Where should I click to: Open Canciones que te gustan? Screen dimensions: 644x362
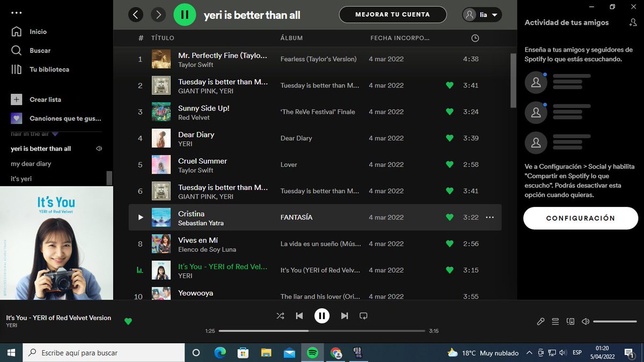(x=56, y=118)
